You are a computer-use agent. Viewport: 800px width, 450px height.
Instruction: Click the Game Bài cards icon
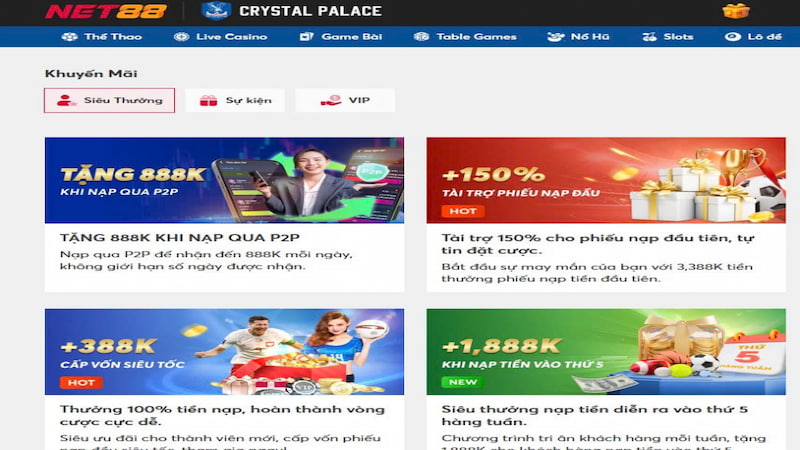coord(306,37)
